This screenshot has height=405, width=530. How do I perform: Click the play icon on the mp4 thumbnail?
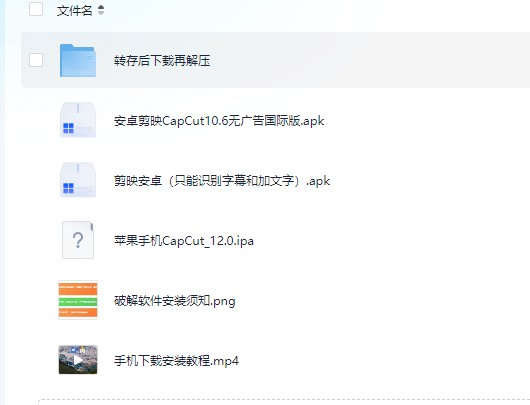78,360
